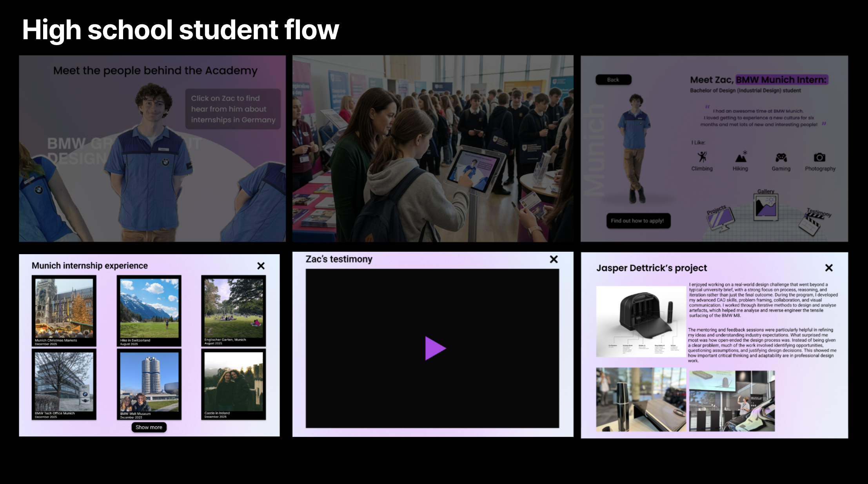Close Jasper Dettrick's project panel
This screenshot has height=484, width=868.
(x=829, y=268)
